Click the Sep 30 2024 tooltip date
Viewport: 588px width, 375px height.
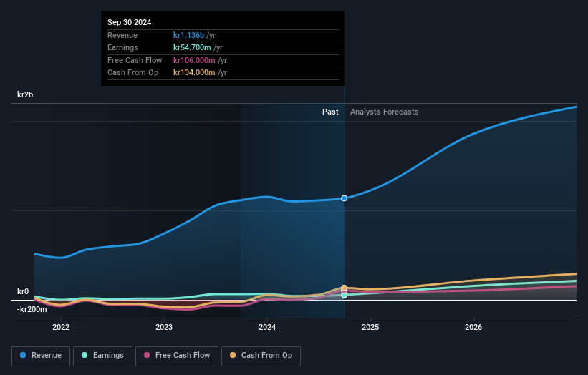coord(130,22)
